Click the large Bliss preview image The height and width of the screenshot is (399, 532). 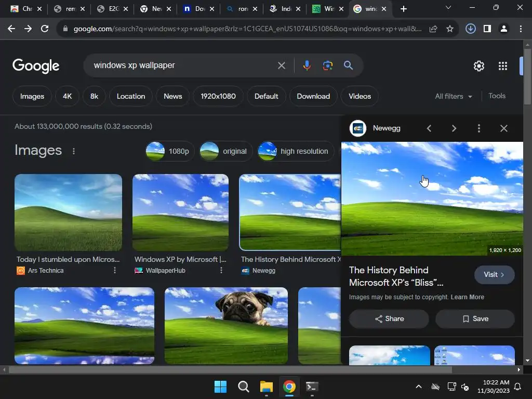coord(432,199)
